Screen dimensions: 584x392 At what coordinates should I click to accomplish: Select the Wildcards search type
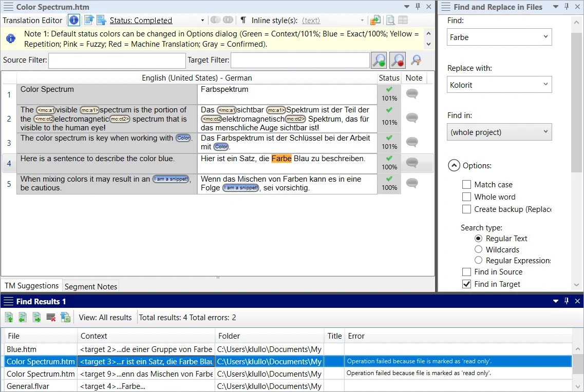point(478,249)
